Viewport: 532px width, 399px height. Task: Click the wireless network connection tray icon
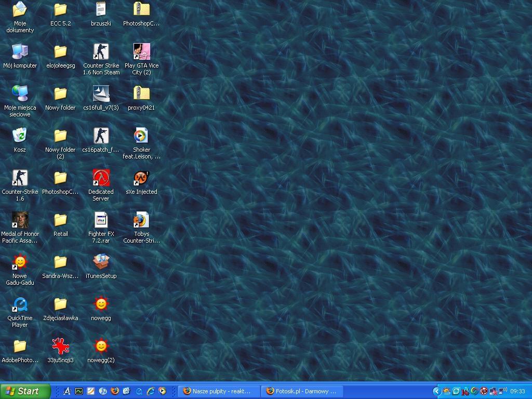click(x=502, y=391)
